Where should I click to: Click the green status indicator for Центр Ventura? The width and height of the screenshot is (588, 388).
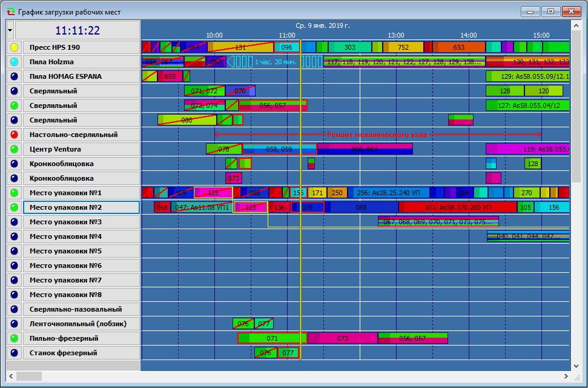coord(15,149)
